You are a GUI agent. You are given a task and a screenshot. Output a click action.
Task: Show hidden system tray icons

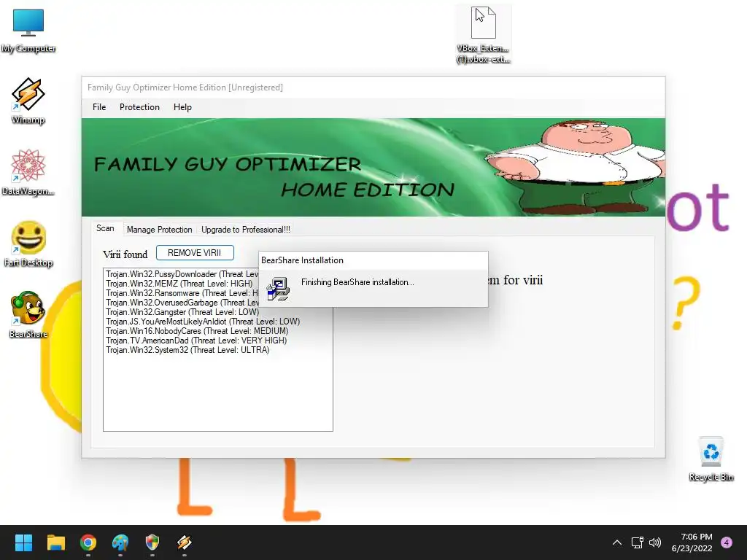617,542
